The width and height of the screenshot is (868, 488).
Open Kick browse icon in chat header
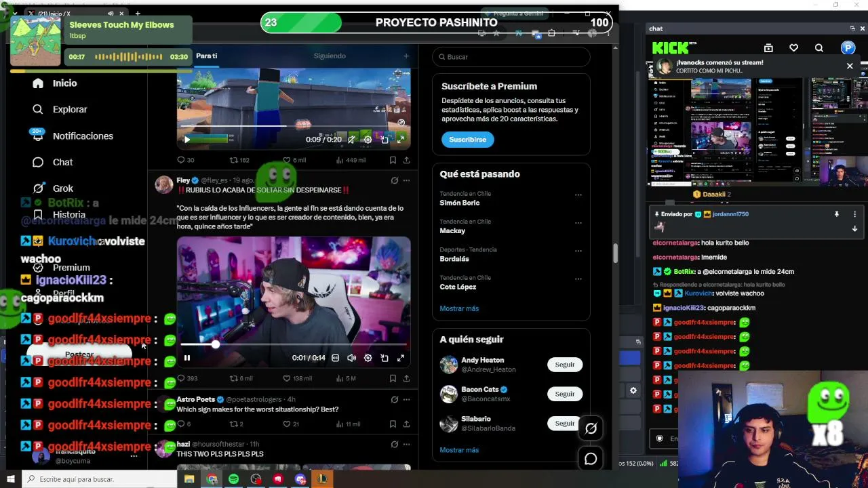point(768,48)
